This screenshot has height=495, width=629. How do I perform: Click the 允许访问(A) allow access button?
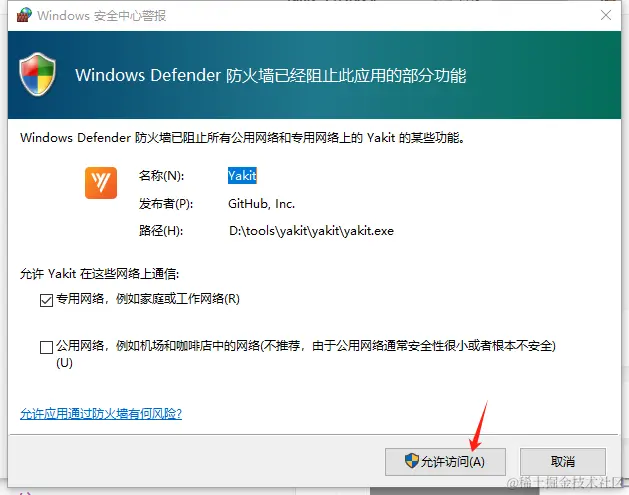[x=445, y=462]
